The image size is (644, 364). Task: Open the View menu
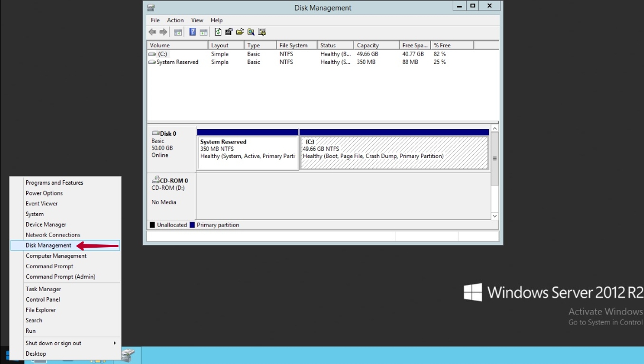click(x=197, y=21)
